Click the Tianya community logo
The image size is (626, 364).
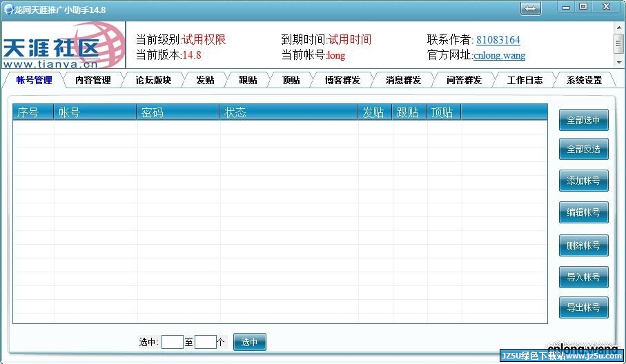pos(63,45)
